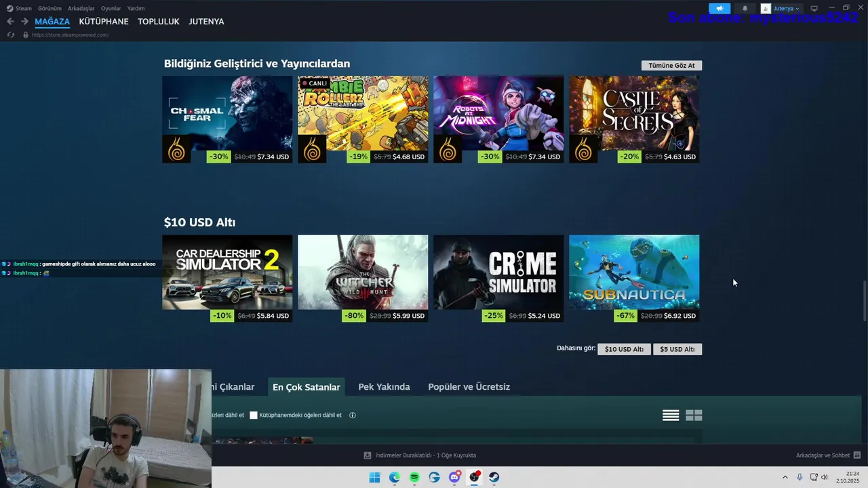Image resolution: width=868 pixels, height=488 pixels.
Task: Switch to Big Picture mode
Action: pyautogui.click(x=814, y=8)
